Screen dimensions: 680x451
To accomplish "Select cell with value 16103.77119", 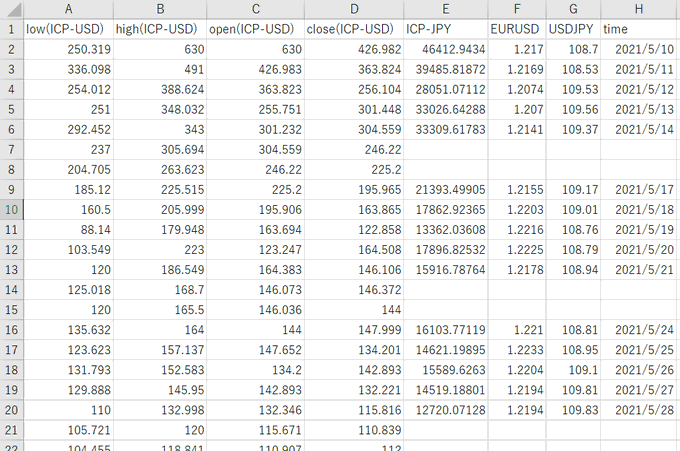I will click(446, 330).
